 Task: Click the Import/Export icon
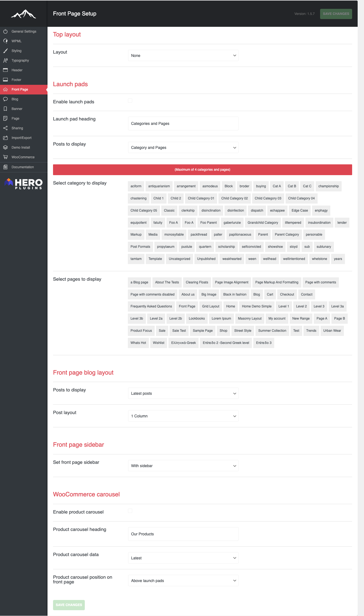[5, 138]
